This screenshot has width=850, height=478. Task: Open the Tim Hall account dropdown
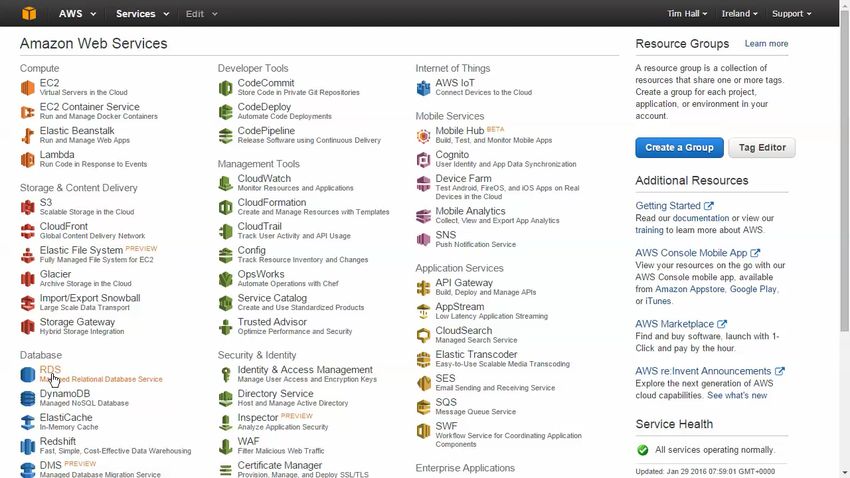tap(692, 14)
